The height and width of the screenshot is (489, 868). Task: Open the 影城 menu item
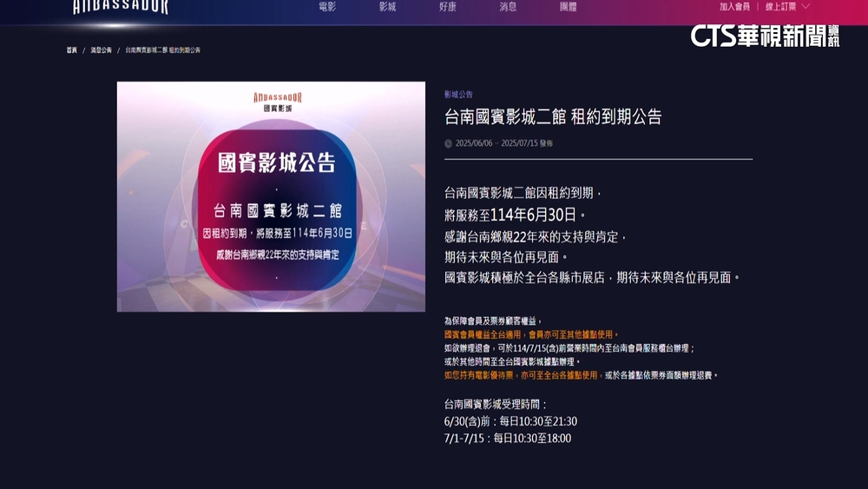[387, 7]
